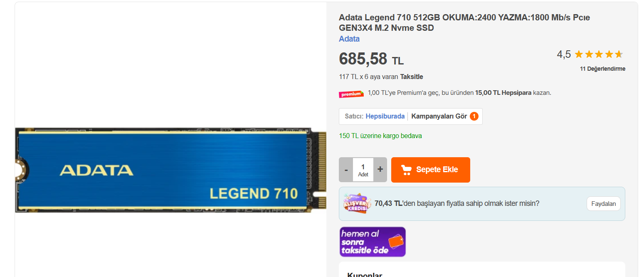Image resolution: width=644 pixels, height=277 pixels.
Task: Click the Hepsipara premium offer text
Action: tap(459, 93)
